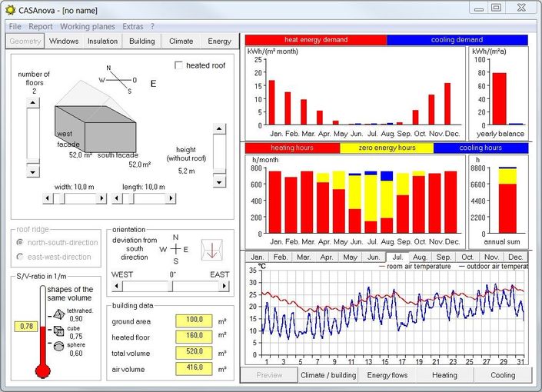Click left arrow of orientation slider
Viewport: 542px width, 392px height.
tap(117, 286)
